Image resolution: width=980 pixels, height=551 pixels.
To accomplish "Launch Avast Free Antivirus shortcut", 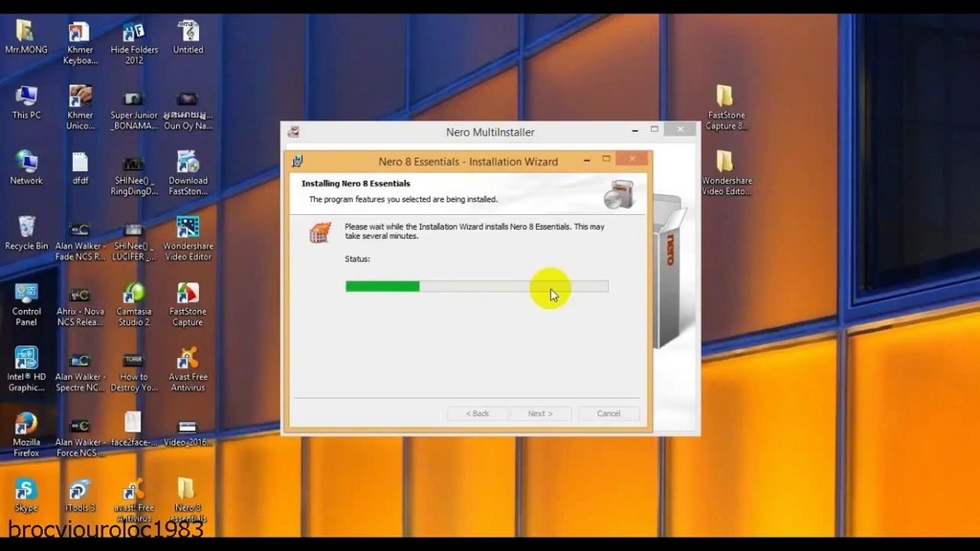I will (189, 369).
